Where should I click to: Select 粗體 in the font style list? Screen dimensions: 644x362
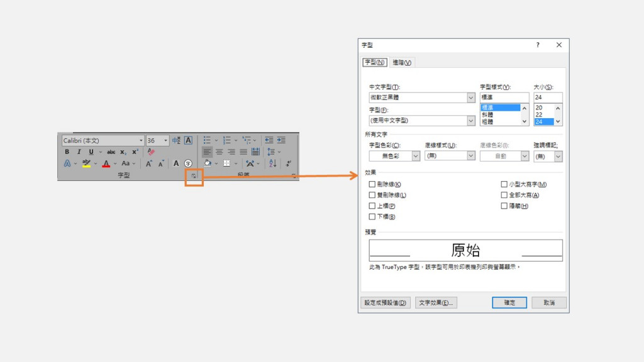(500, 122)
